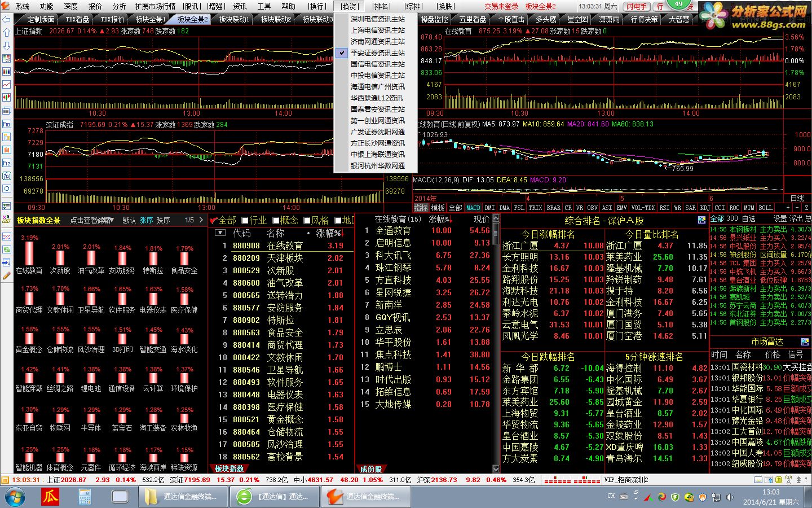Select the KDJ indicator tab
Viewport: 812px width, 508px height.
coord(705,208)
